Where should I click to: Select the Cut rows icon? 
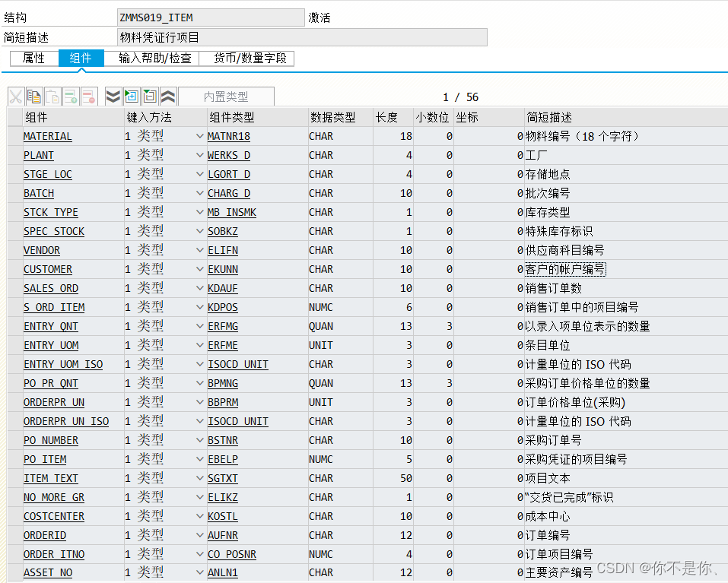point(17,97)
